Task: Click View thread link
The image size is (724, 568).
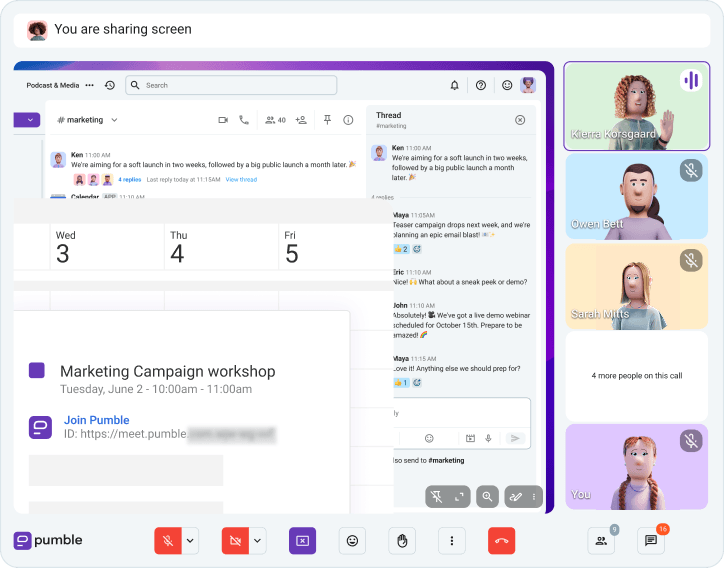Action: [x=241, y=180]
